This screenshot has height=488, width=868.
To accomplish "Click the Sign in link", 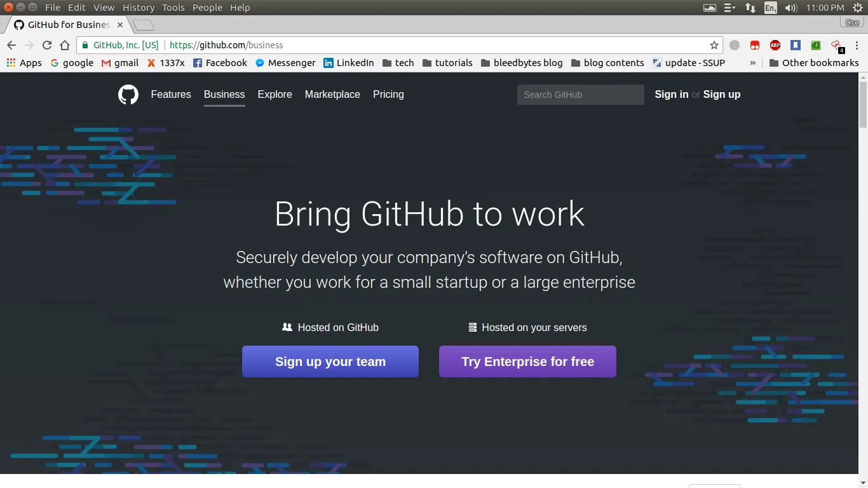I will (671, 94).
